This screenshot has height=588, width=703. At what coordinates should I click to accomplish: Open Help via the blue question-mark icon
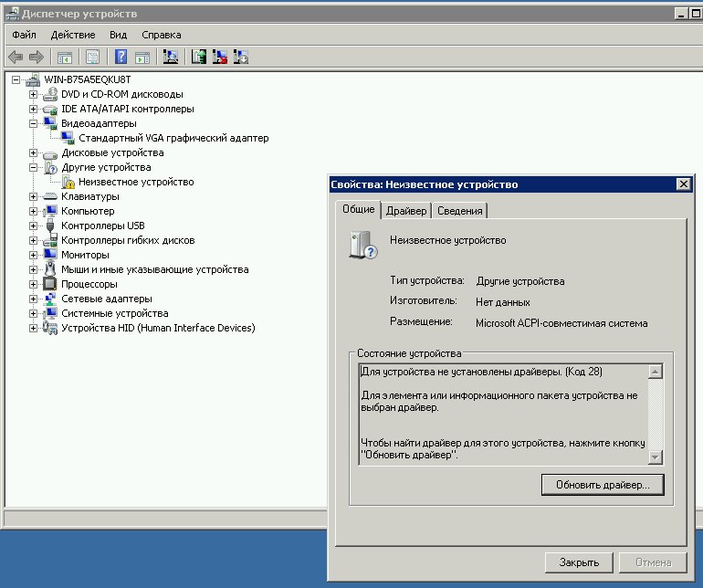121,57
